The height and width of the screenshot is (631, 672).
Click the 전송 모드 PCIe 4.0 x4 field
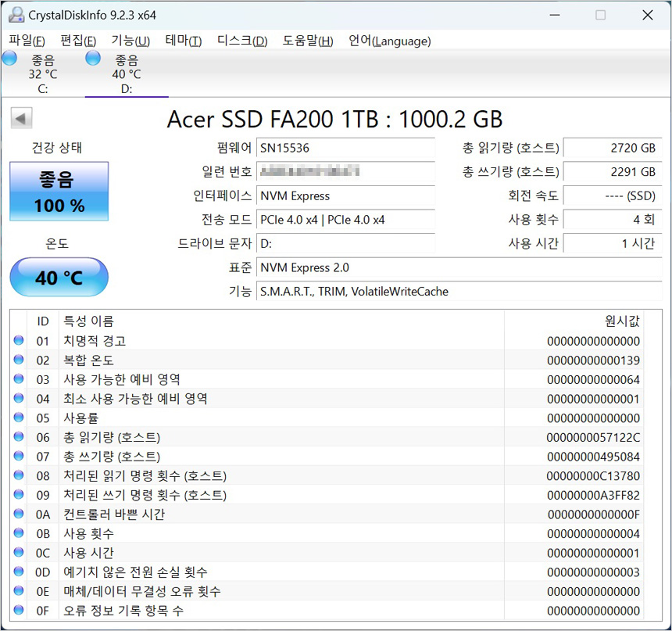345,220
